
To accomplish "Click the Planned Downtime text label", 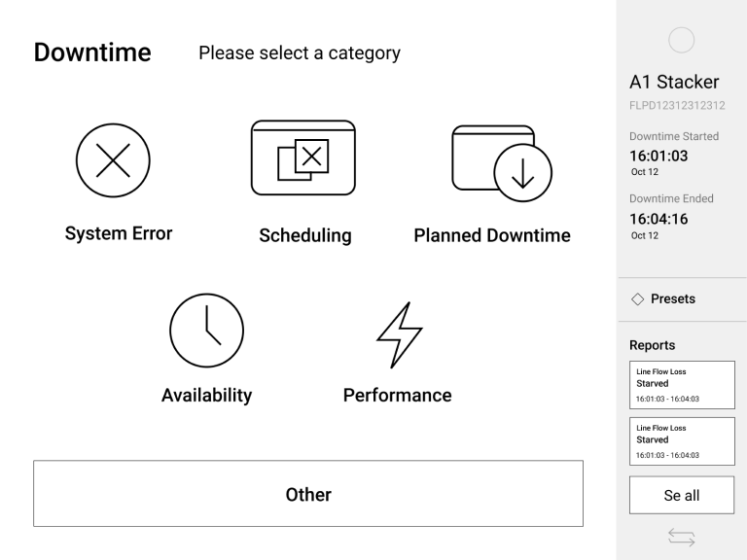I will pyautogui.click(x=492, y=235).
